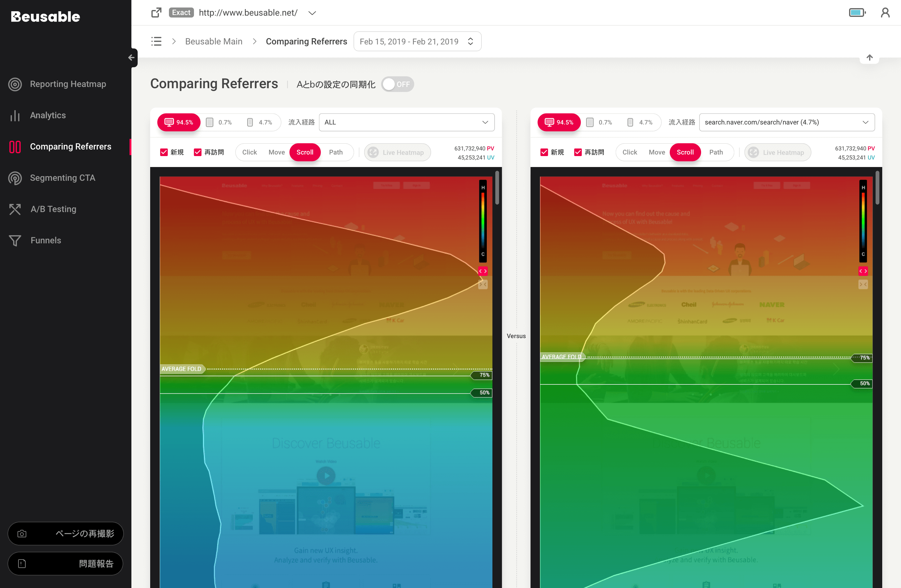Click the ページの再撮影 recapture button
The width and height of the screenshot is (901, 588).
coord(65,534)
